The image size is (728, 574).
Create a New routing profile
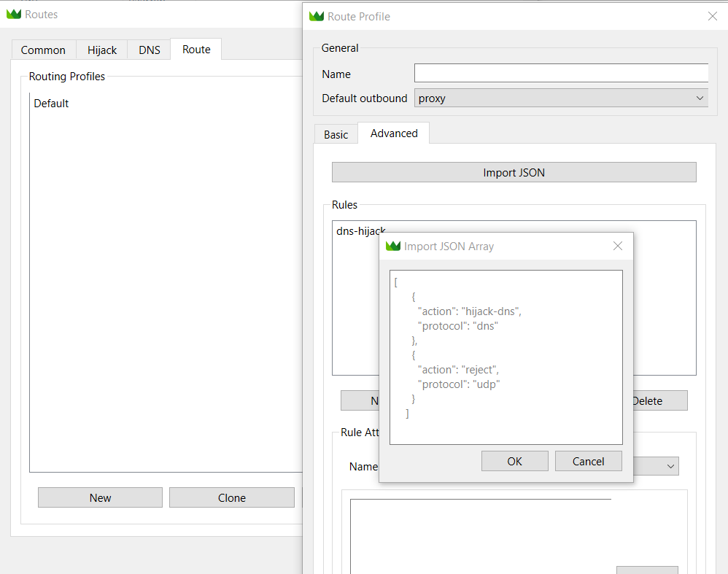[100, 497]
